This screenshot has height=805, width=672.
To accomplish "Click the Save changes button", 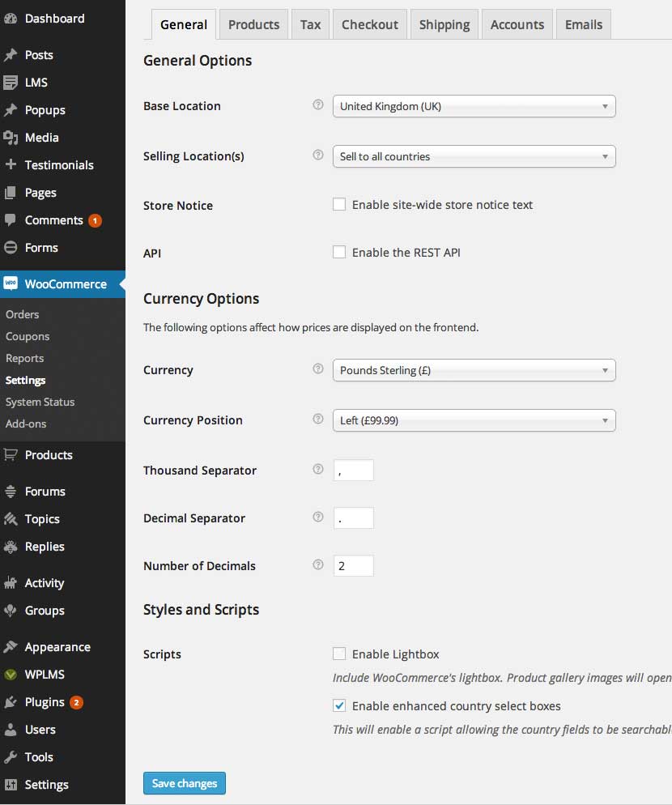I will [x=185, y=783].
